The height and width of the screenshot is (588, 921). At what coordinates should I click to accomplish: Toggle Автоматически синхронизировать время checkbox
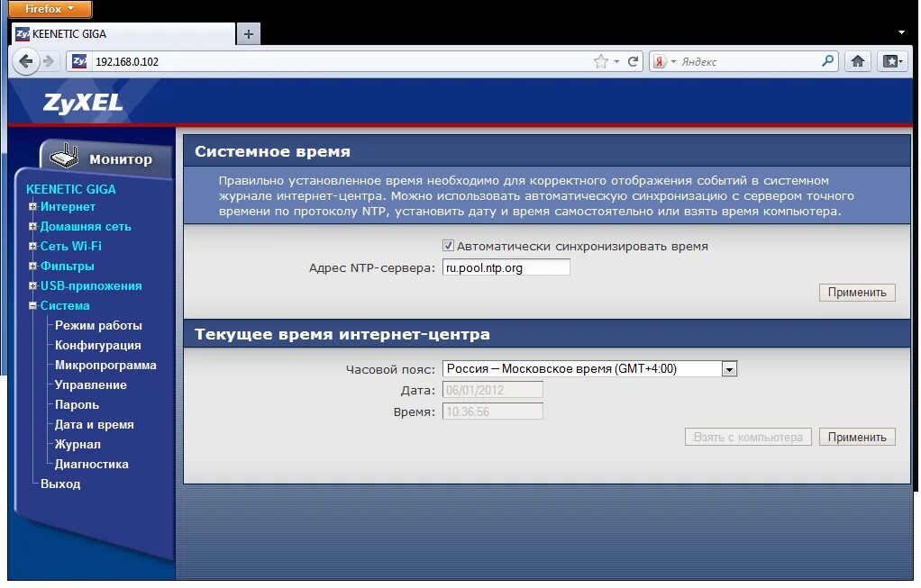448,246
